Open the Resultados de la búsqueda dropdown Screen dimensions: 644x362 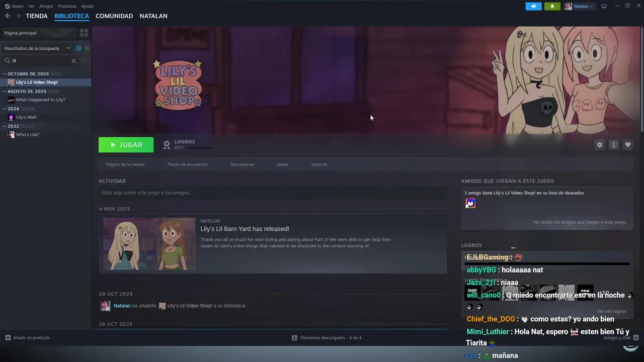[37, 48]
